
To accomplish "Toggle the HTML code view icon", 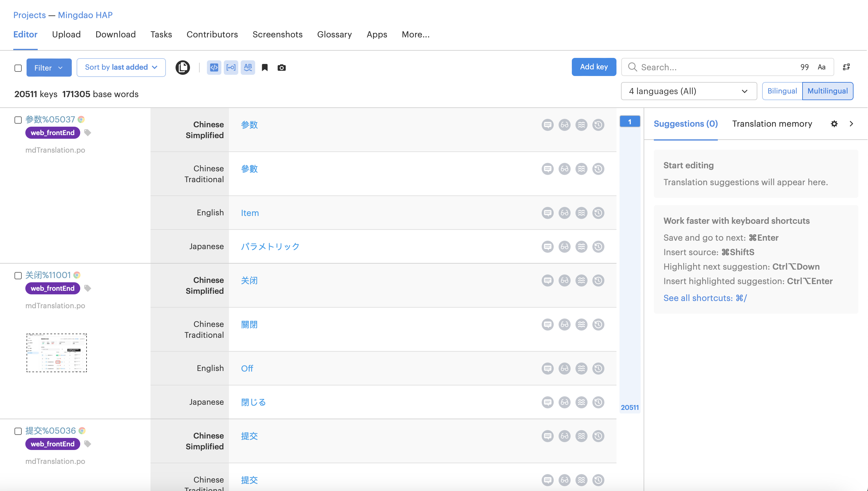I will 214,68.
